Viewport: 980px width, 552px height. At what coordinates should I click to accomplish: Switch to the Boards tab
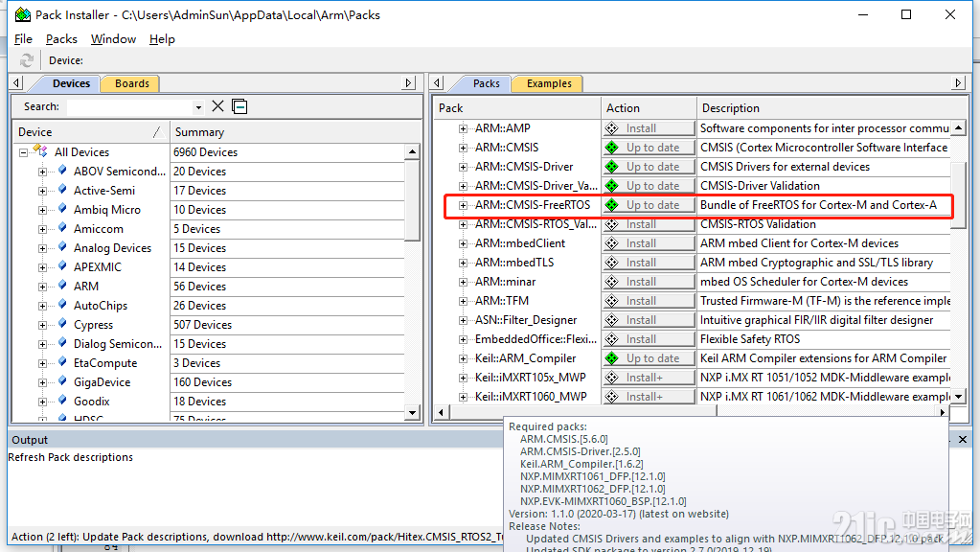pos(132,83)
